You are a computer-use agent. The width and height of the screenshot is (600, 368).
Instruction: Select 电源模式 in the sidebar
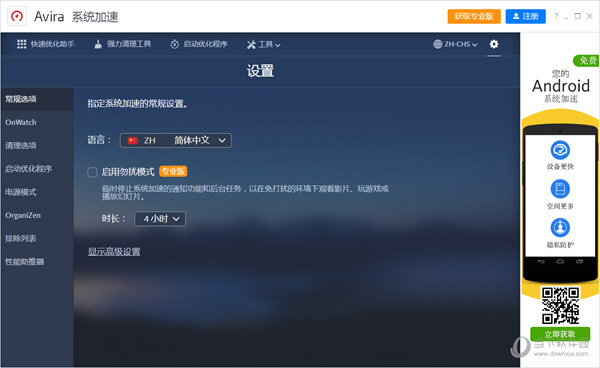point(37,192)
